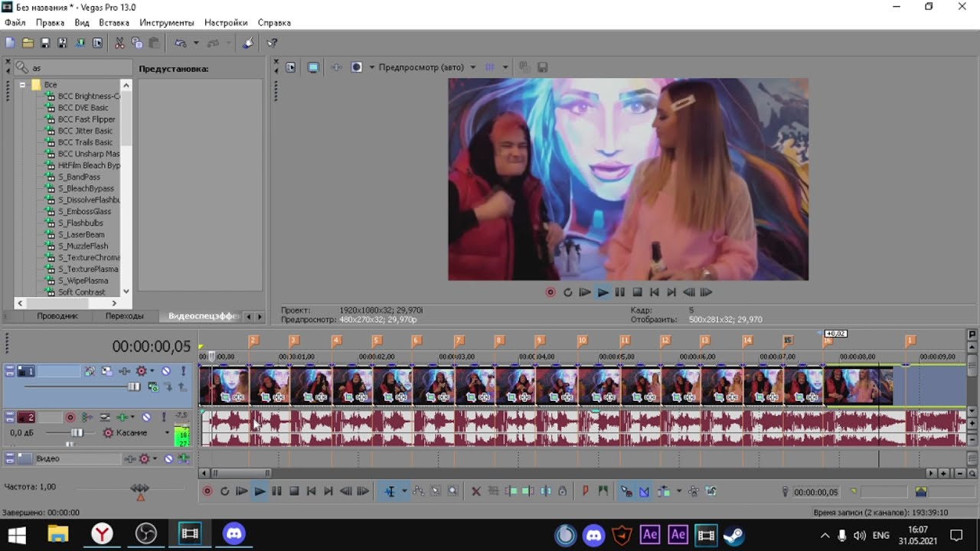This screenshot has height=551, width=980.
Task: Click the Cut scissors icon
Action: [x=119, y=43]
